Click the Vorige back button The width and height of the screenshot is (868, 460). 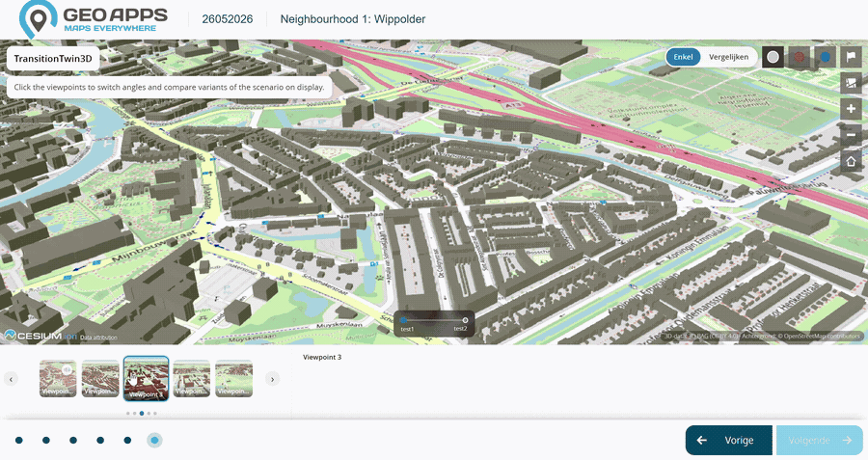[x=728, y=440]
